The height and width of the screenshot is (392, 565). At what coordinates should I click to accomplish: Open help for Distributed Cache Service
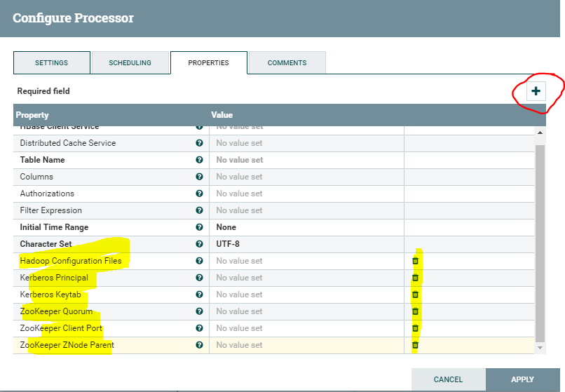click(x=199, y=143)
